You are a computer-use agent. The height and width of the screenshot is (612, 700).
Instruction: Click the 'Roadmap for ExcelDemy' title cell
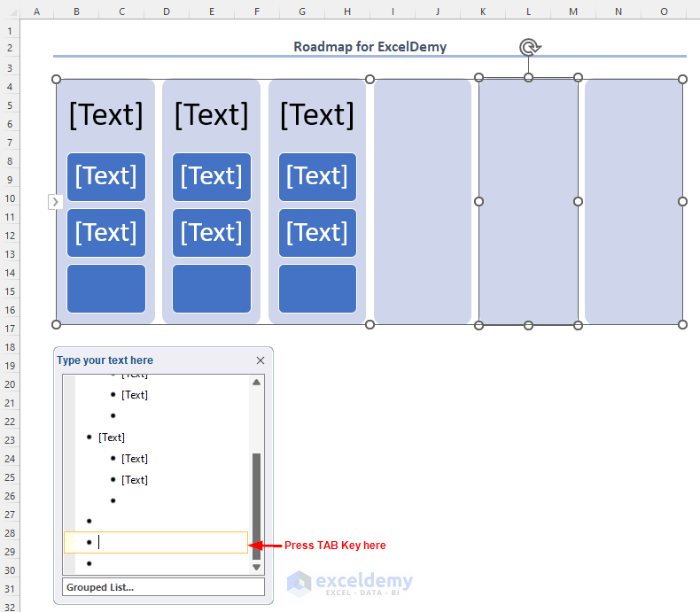(369, 47)
